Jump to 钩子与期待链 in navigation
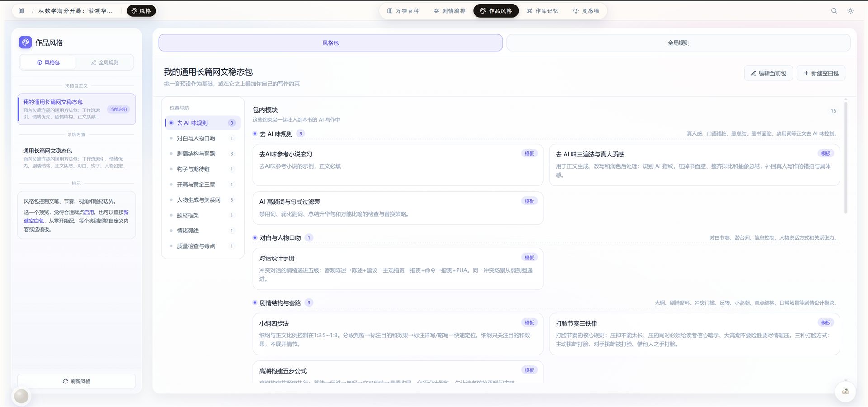 [x=203, y=169]
